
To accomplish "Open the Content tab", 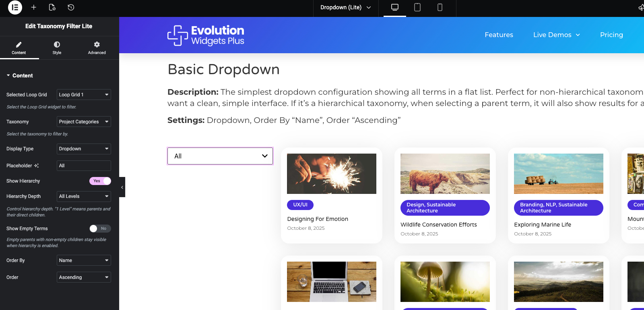I will point(19,48).
